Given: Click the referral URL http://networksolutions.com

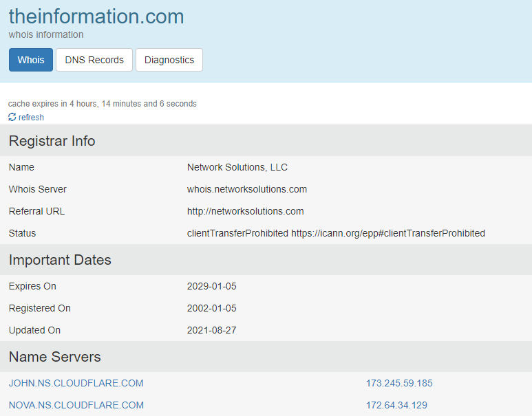Looking at the screenshot, I should click(245, 211).
